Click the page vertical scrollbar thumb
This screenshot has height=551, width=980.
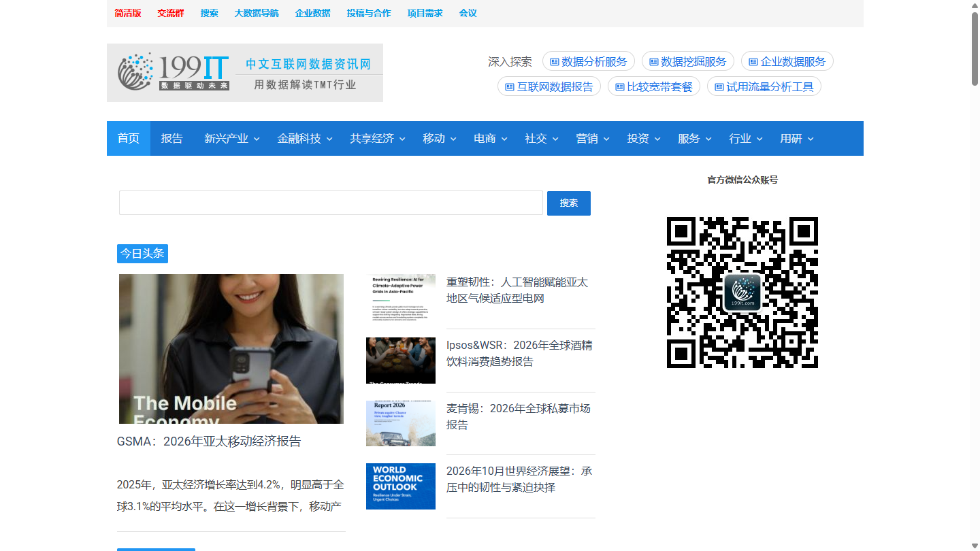click(975, 48)
